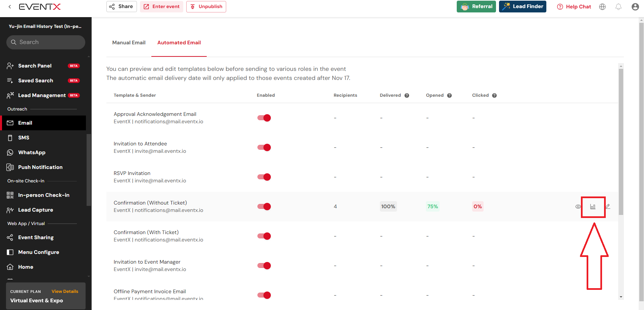This screenshot has width=644, height=310.
Task: Click the Opened help question mark
Action: point(449,95)
